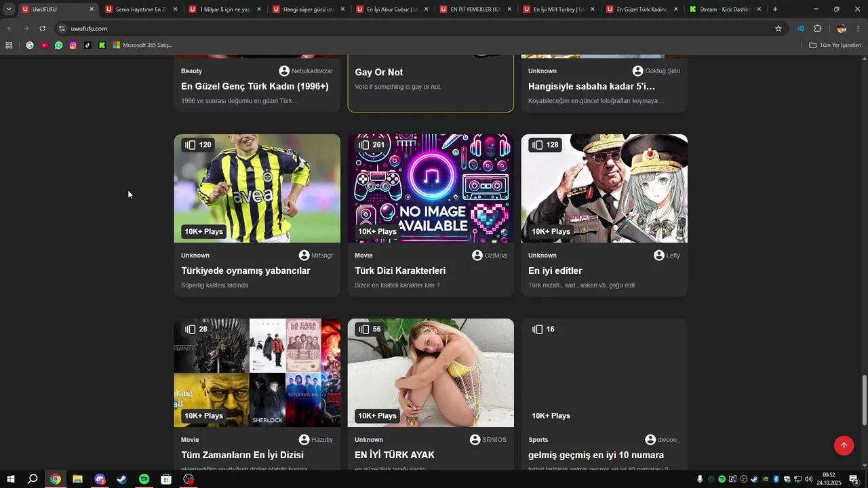
Task: Open Steam from the taskbar
Action: pos(122,479)
